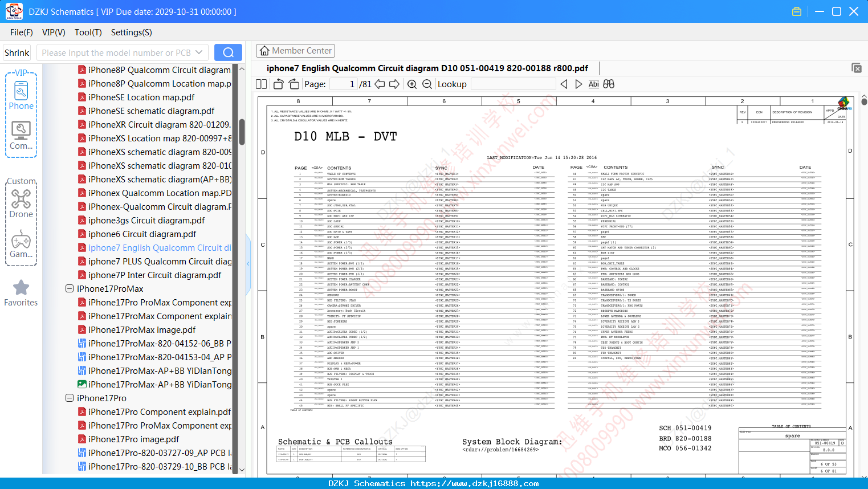
Task: Open the model number dropdown arrow
Action: click(199, 52)
